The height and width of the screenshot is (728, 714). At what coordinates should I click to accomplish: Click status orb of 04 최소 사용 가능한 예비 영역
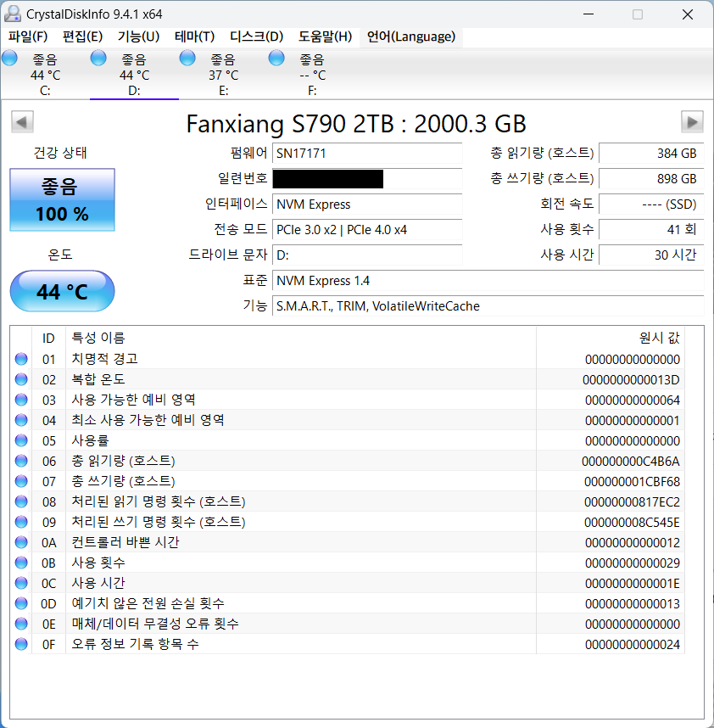(21, 420)
